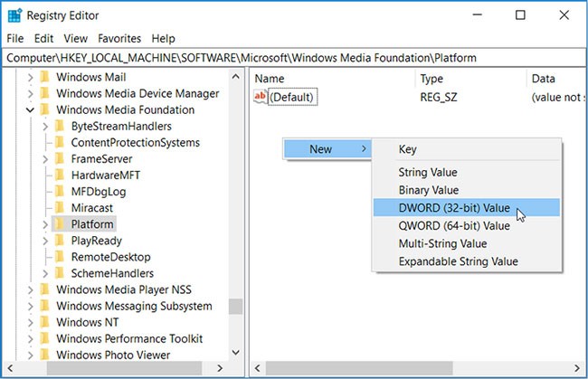Select QWORD (64-bit) Value option

(453, 226)
